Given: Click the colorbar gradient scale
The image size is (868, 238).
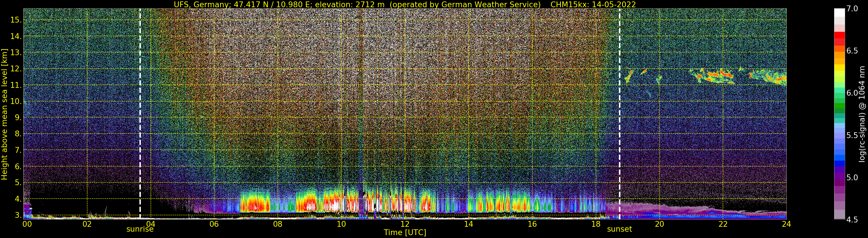Looking at the screenshot, I should 839,114.
